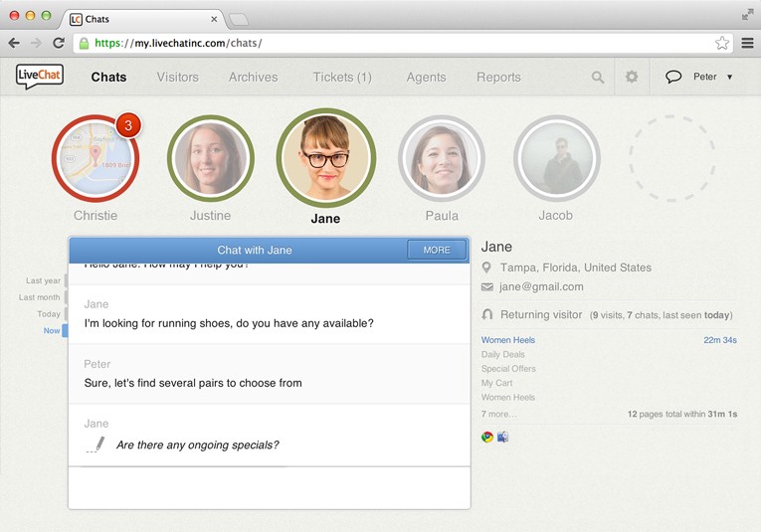Click Jane's message about running shoes

pos(229,323)
